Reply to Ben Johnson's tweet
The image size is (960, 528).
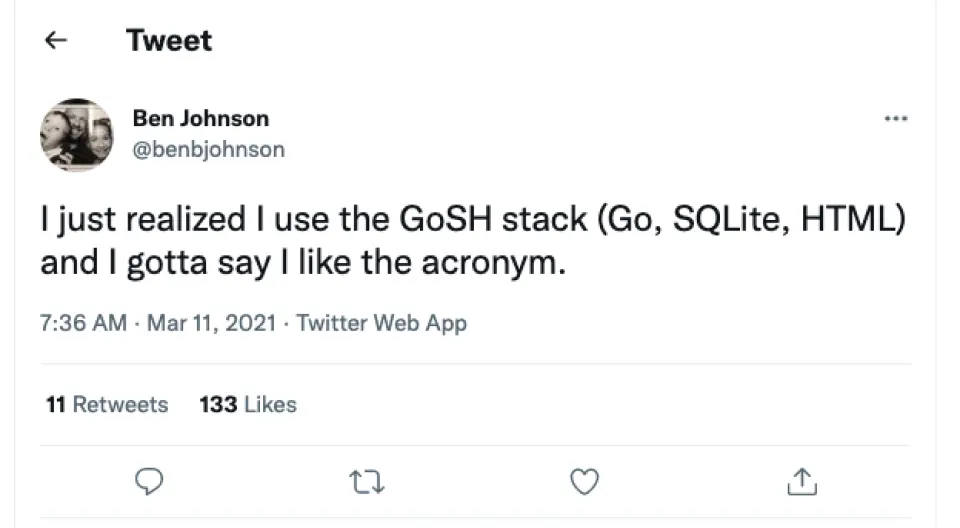point(149,483)
